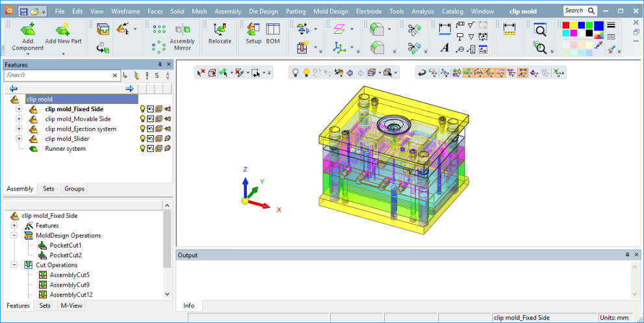Screen dimensions: 644x323
Task: Click the top-right Search box
Action: click(x=580, y=10)
